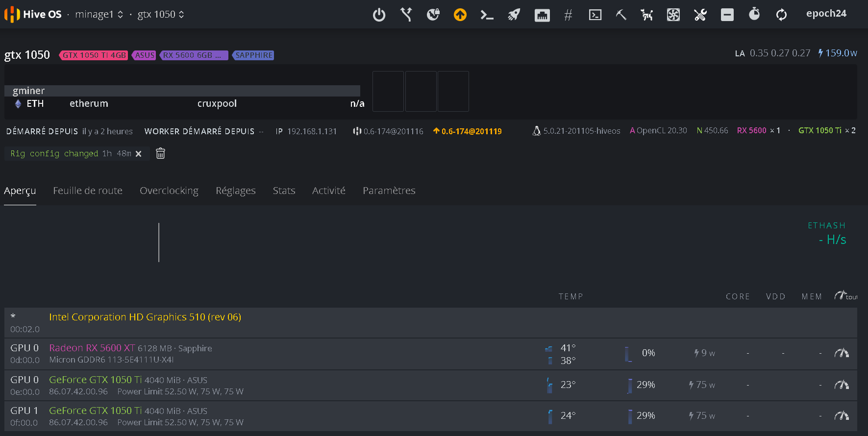Screen dimensions: 868x436
Task: Dismiss the Rig config changed message
Action: [x=139, y=154]
